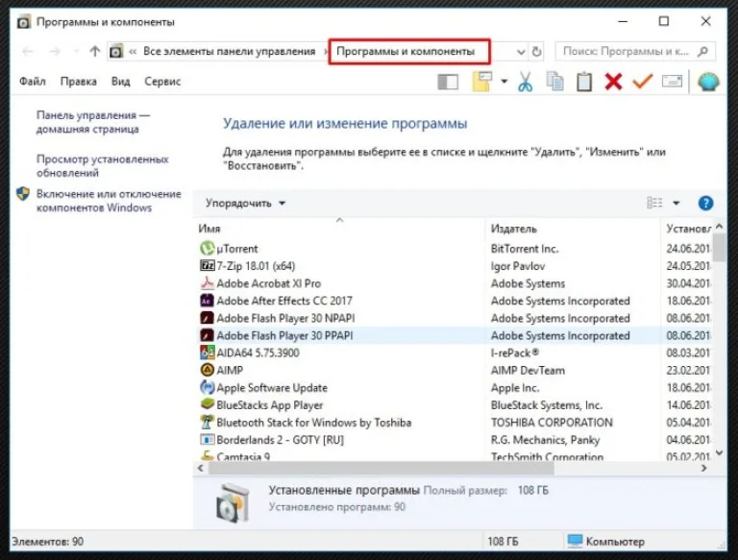738x560 pixels.
Task: Open Панель управления домашняя страница link
Action: (x=93, y=122)
